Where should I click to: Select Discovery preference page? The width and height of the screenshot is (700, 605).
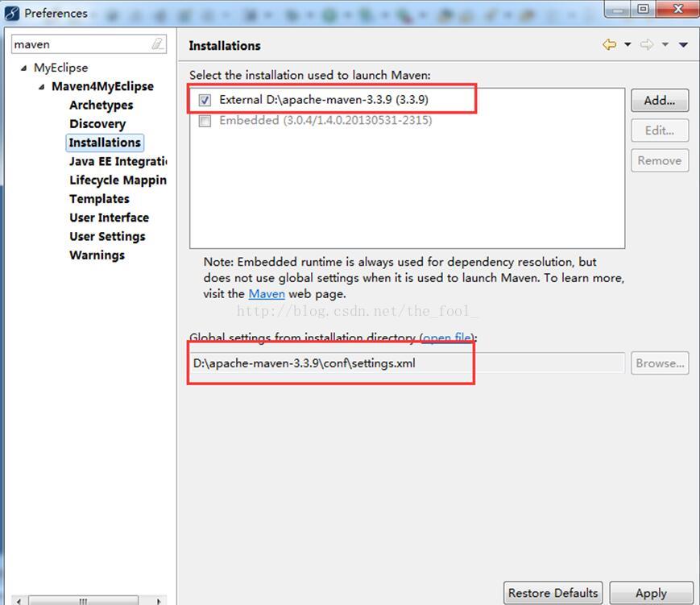click(97, 124)
